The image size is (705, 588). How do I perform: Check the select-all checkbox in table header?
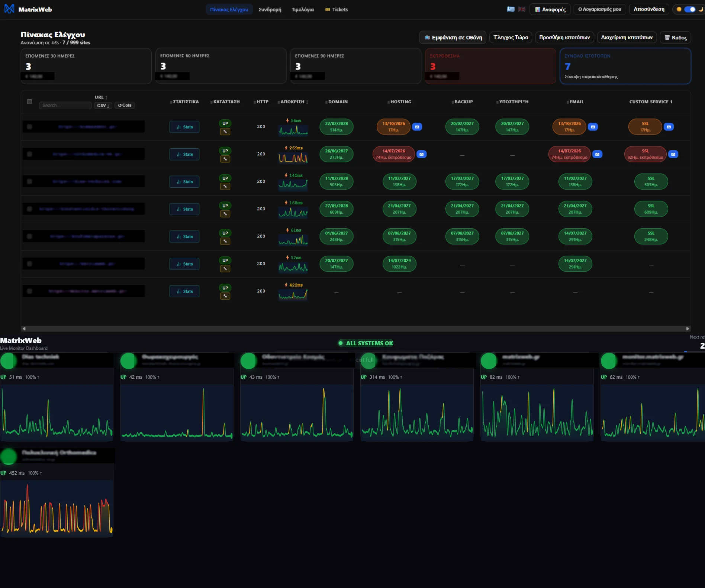click(29, 101)
